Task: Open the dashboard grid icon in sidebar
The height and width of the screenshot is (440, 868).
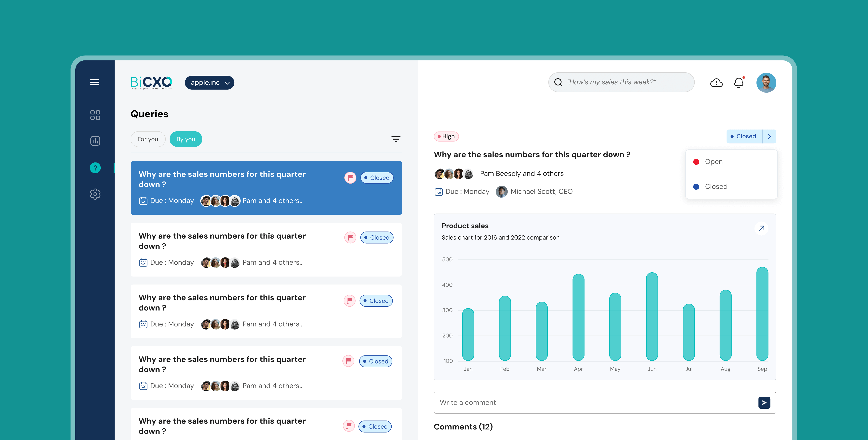Action: [95, 115]
